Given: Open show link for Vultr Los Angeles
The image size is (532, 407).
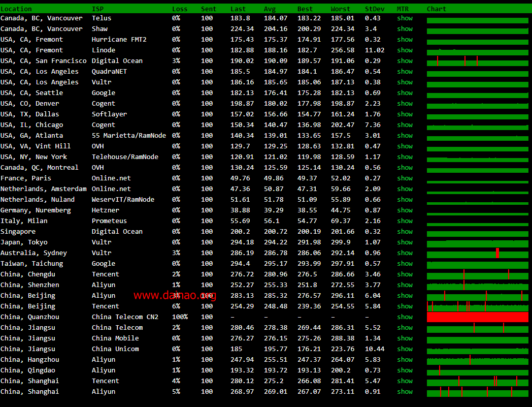Looking at the screenshot, I should (x=405, y=82).
